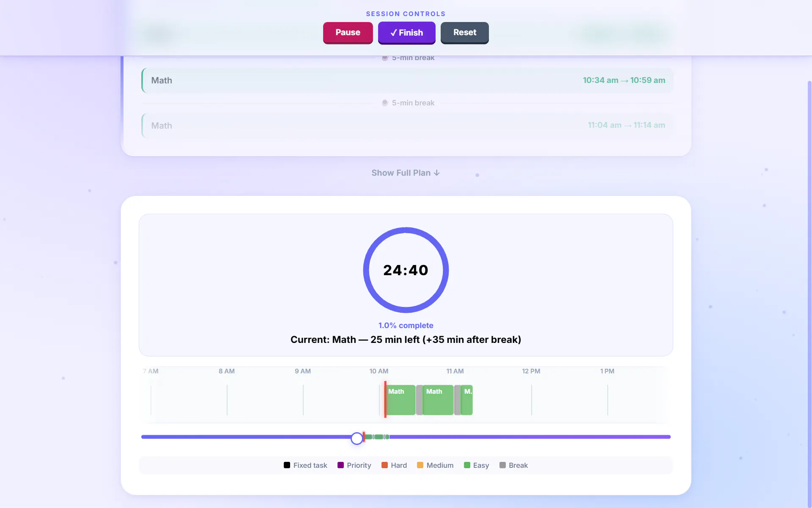Viewport: 812px width, 508px height.
Task: Click the page vertical scrollbar
Action: point(809,294)
